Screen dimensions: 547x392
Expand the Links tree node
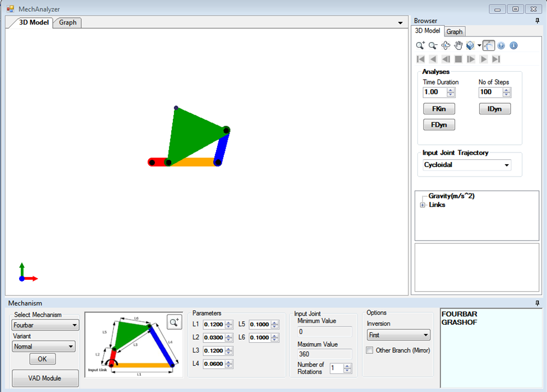(422, 205)
